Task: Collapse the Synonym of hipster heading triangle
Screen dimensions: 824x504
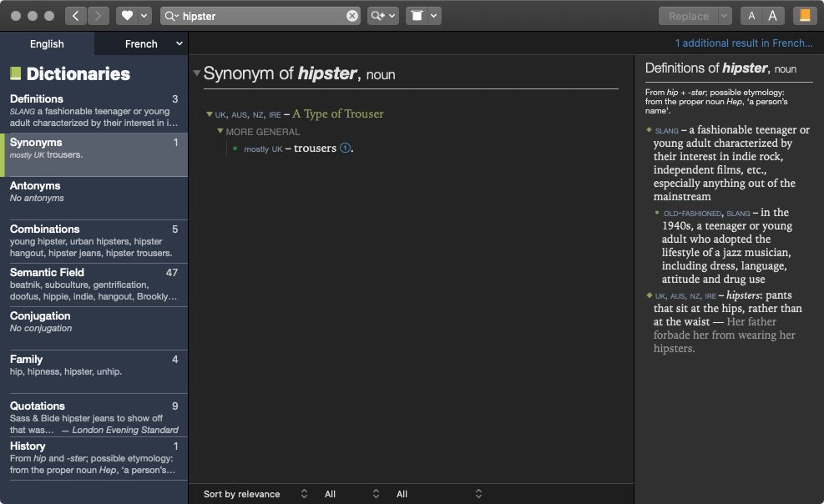Action: 196,73
